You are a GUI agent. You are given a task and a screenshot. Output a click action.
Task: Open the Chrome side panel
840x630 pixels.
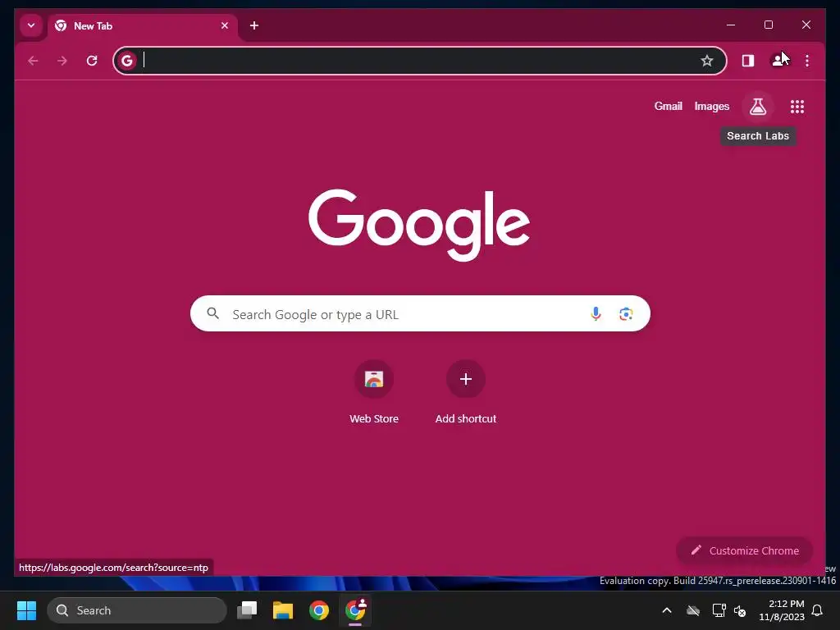coord(748,61)
